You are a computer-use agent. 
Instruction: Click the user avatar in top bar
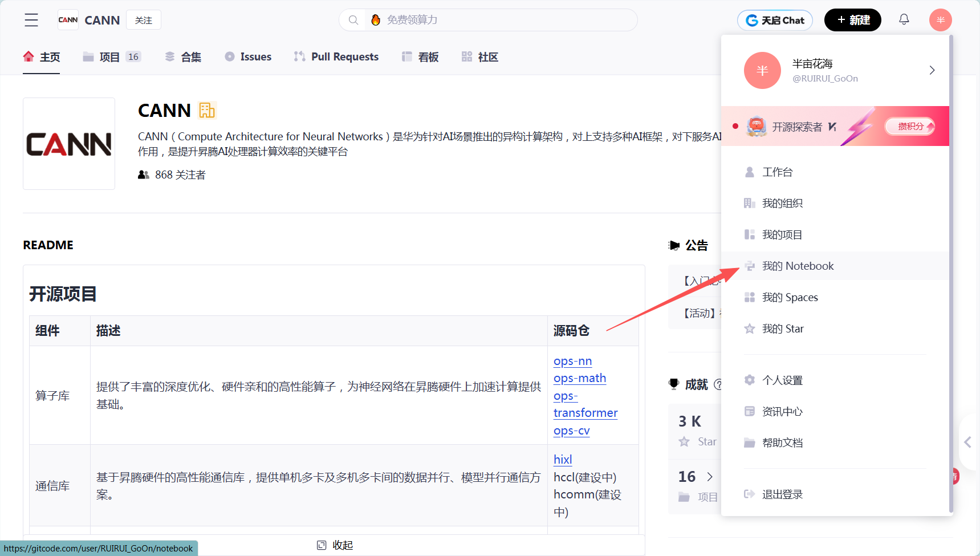[940, 20]
